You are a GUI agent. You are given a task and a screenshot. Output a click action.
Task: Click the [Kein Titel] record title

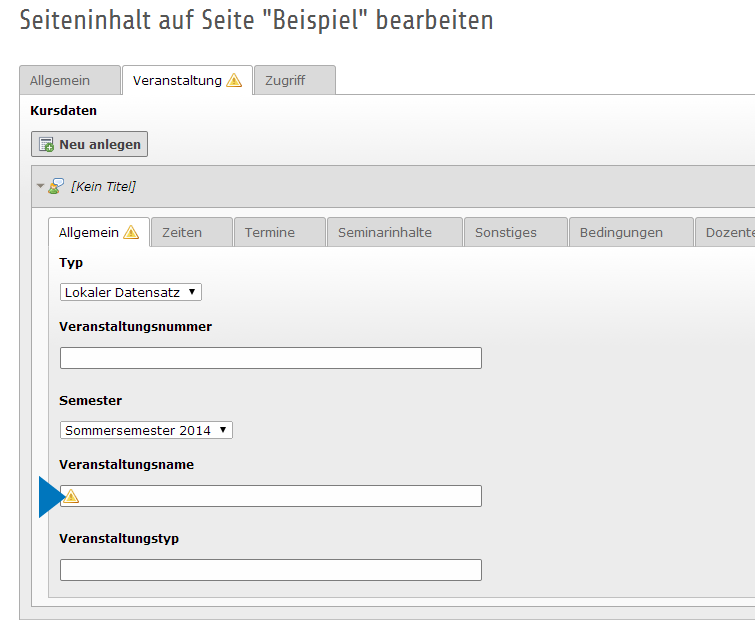point(103,186)
